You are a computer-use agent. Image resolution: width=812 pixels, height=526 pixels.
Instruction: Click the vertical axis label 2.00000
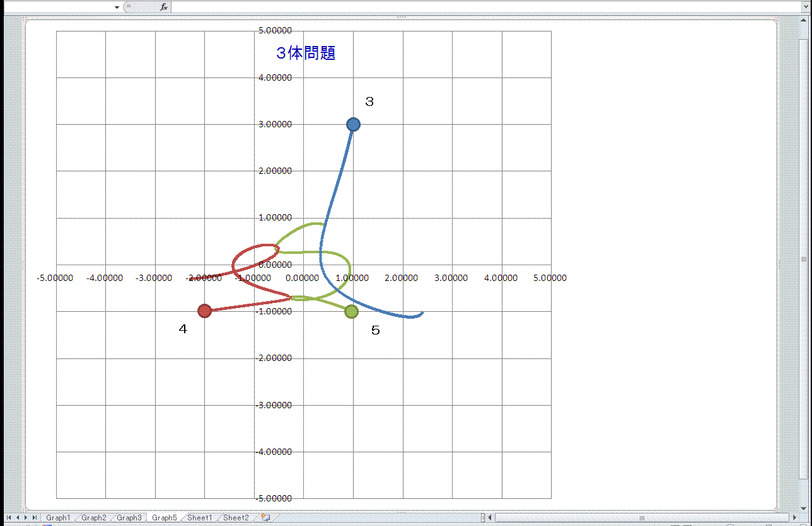click(275, 171)
